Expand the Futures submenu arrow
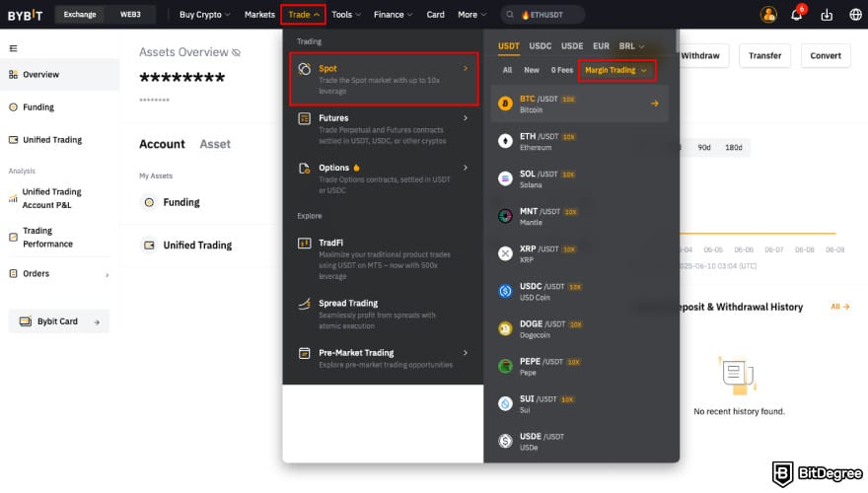This screenshot has height=493, width=868. (x=466, y=118)
